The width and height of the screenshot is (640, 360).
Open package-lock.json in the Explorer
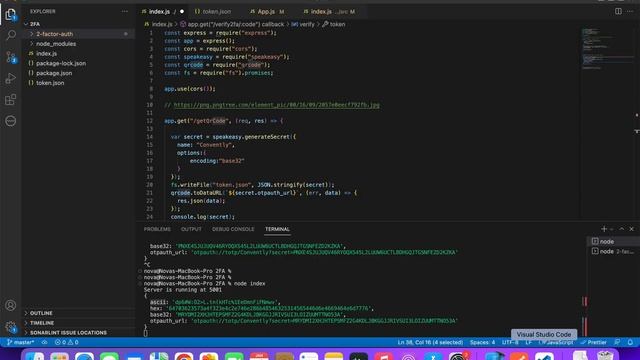(x=61, y=63)
